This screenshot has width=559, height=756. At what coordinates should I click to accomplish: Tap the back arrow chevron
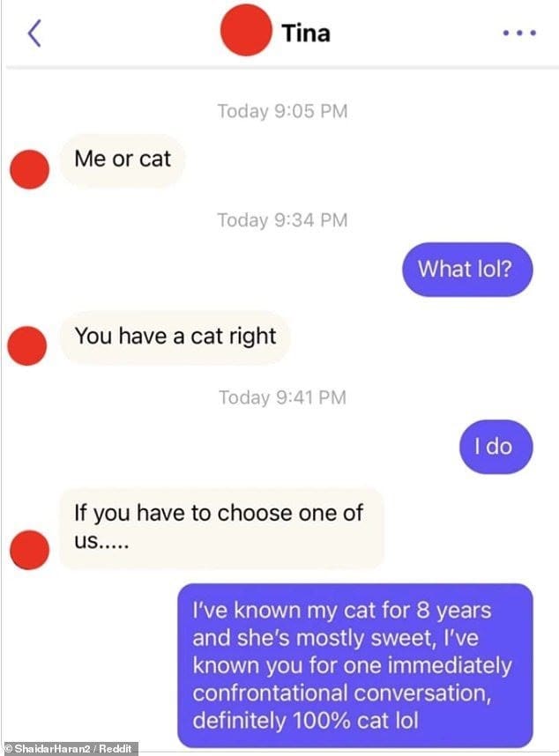tap(34, 33)
